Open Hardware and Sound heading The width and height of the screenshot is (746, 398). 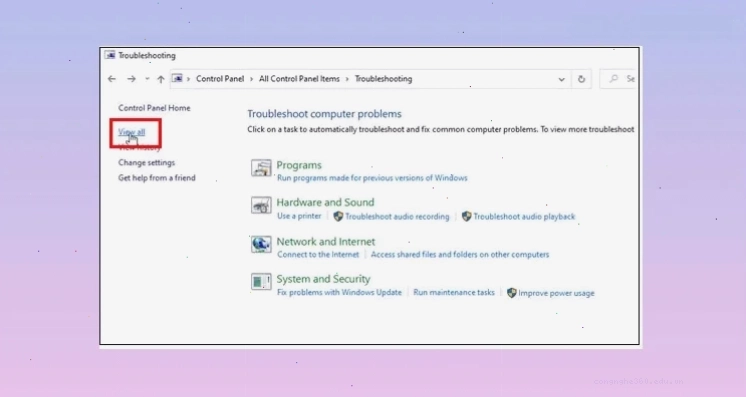click(x=325, y=203)
